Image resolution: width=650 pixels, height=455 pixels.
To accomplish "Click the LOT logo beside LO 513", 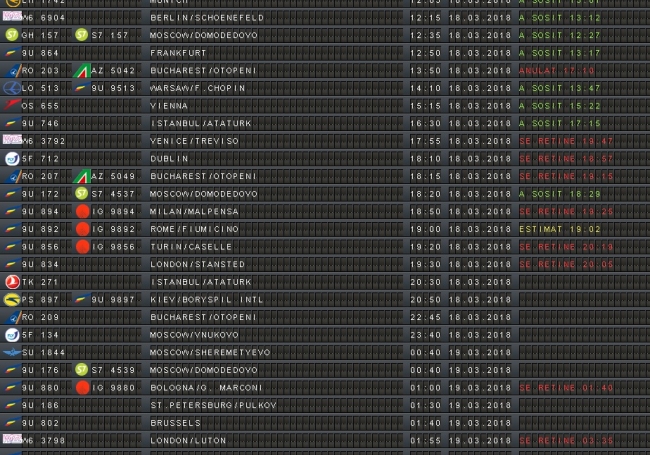I will pyautogui.click(x=12, y=88).
